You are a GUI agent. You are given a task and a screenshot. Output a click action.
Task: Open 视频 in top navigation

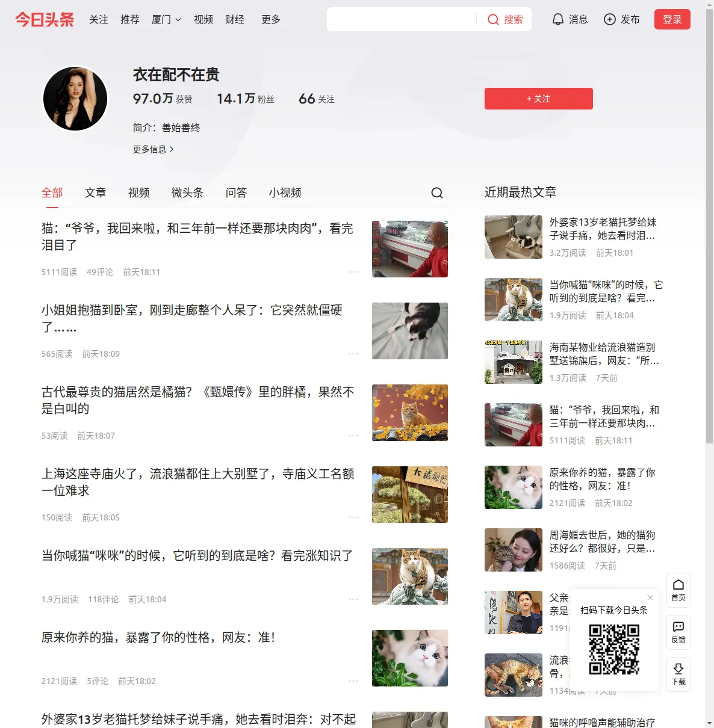click(203, 19)
